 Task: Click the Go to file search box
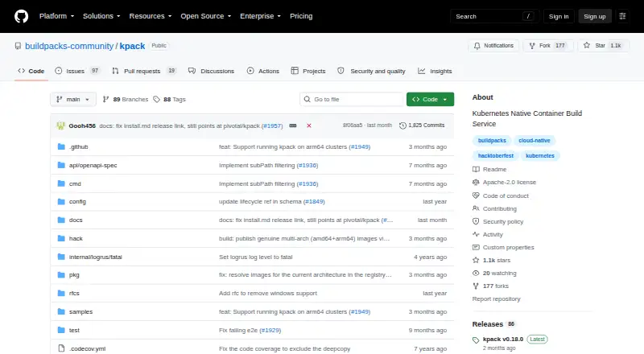tap(352, 100)
